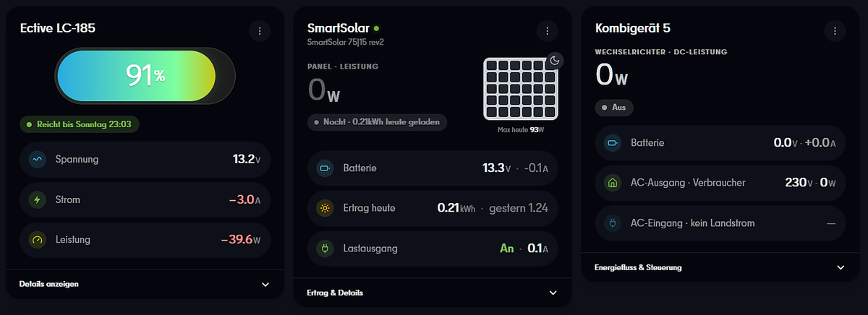
Task: Click the Ertrag heute sun icon
Action: tap(325, 208)
